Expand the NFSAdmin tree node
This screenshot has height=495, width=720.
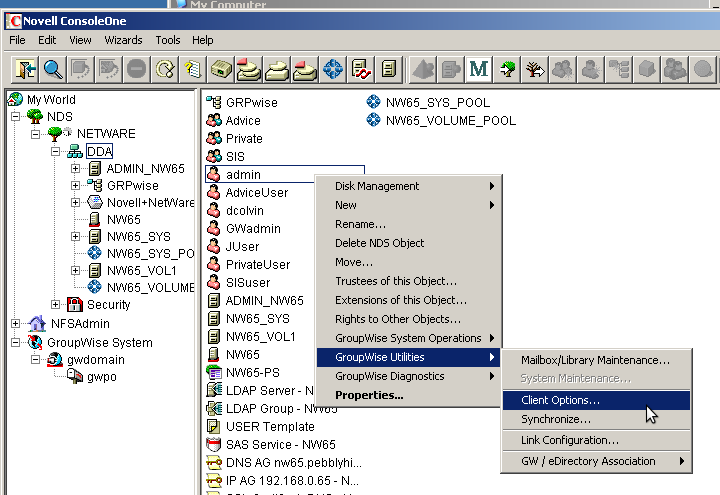click(16, 324)
